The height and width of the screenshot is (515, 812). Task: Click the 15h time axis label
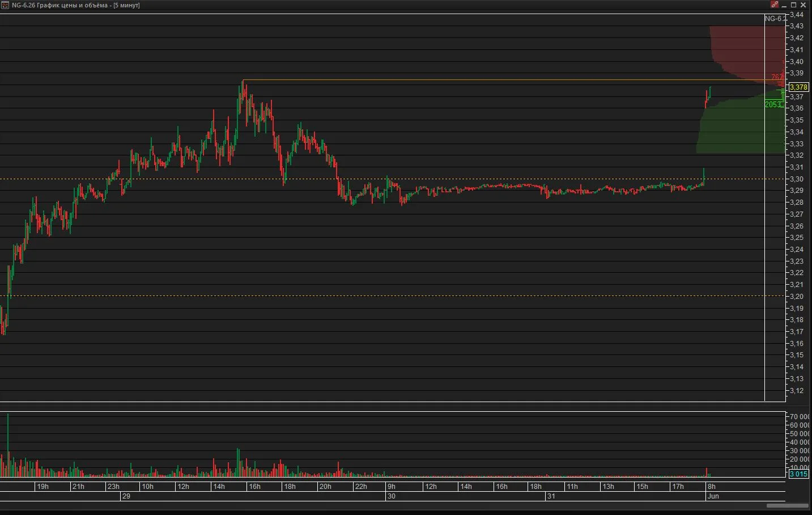tap(642, 487)
